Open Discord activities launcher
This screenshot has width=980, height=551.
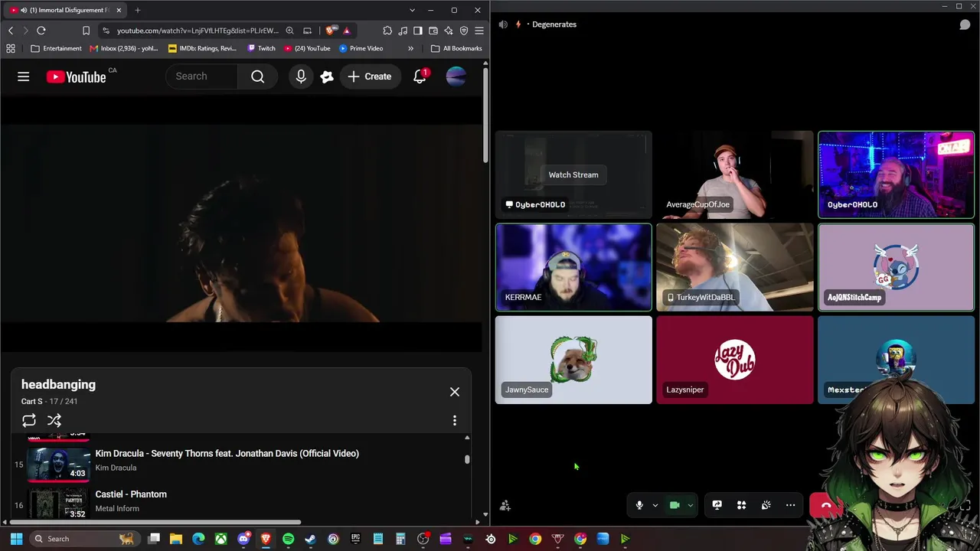(741, 505)
